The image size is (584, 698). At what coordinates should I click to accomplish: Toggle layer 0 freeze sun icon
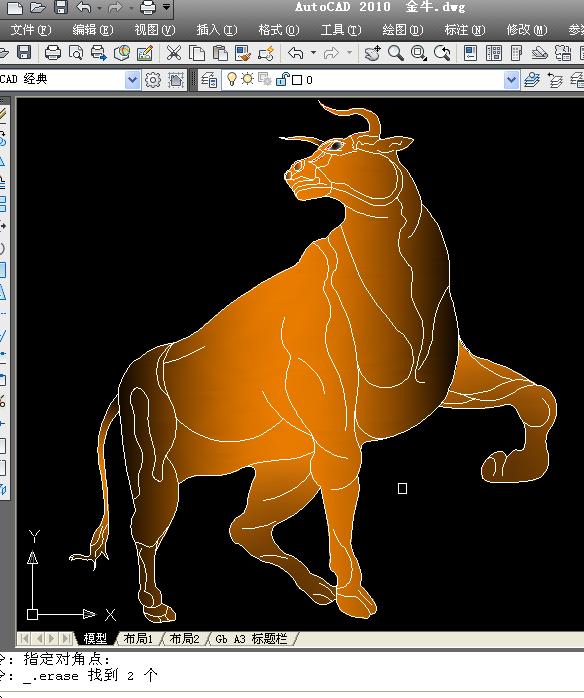click(247, 79)
